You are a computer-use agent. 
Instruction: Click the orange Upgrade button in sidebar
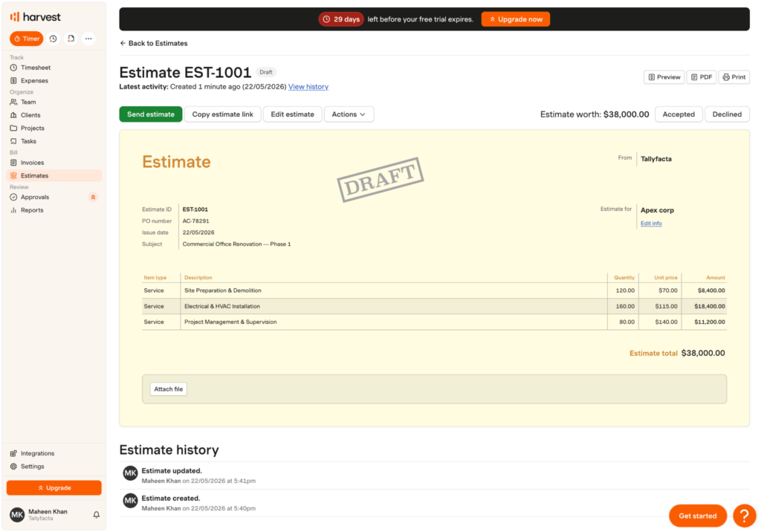[54, 488]
